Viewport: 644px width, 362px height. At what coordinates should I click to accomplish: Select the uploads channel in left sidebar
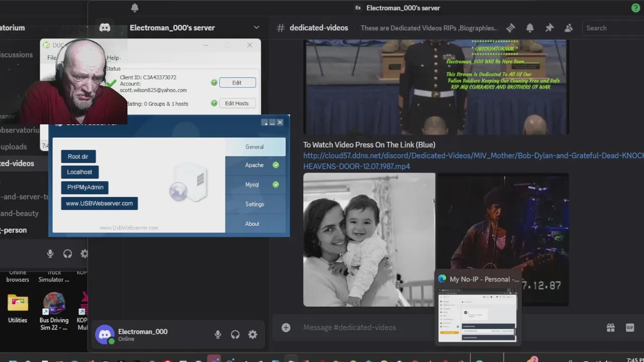13,147
